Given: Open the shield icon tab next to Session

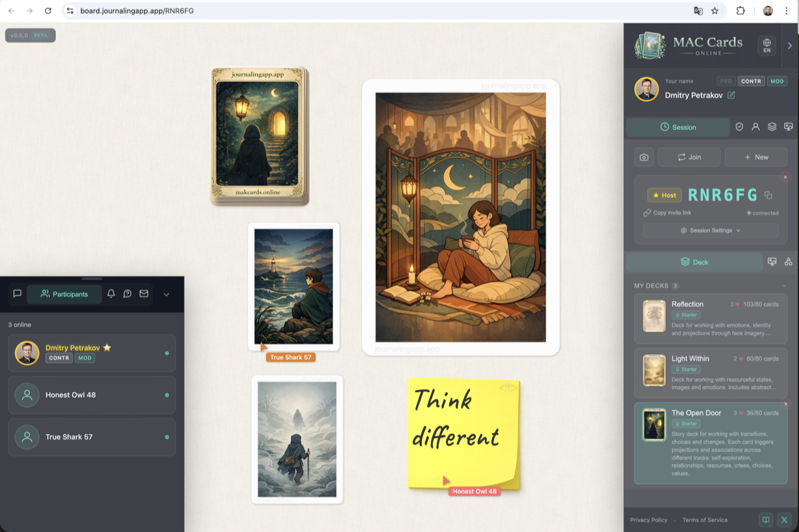Looking at the screenshot, I should (x=739, y=127).
